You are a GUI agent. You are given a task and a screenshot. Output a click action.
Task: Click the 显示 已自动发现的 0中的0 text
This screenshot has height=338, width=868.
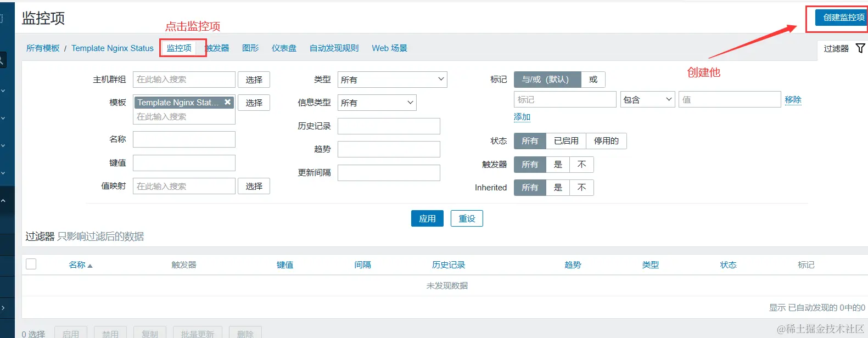[817, 308]
